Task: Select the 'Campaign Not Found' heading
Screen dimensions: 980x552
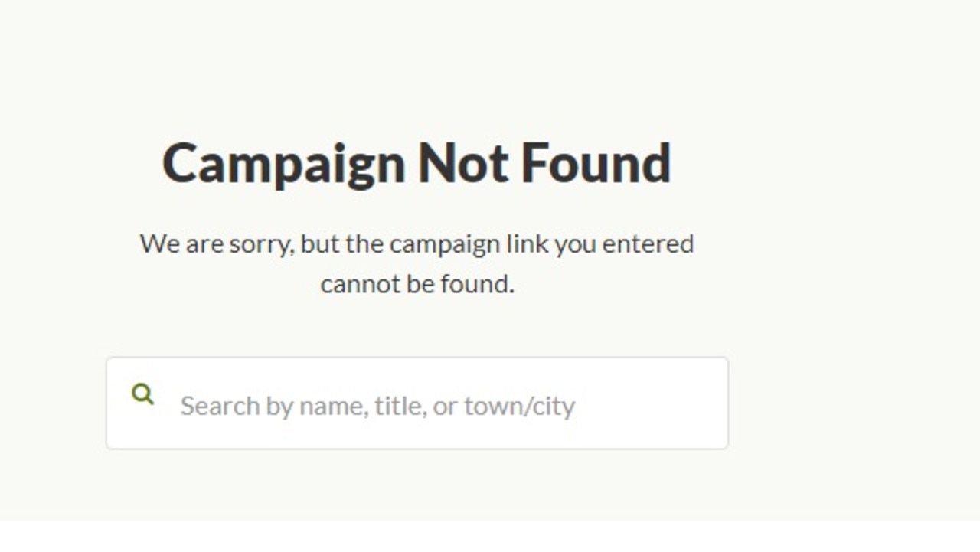Action: coord(416,163)
